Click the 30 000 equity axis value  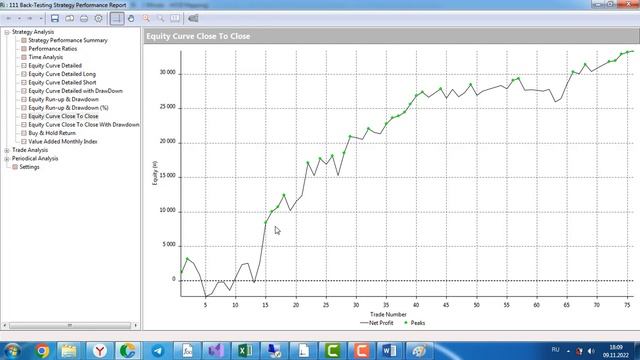point(167,72)
